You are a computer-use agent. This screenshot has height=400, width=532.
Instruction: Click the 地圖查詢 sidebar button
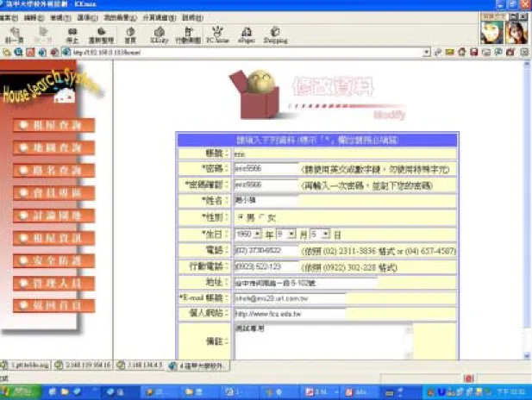(x=54, y=147)
